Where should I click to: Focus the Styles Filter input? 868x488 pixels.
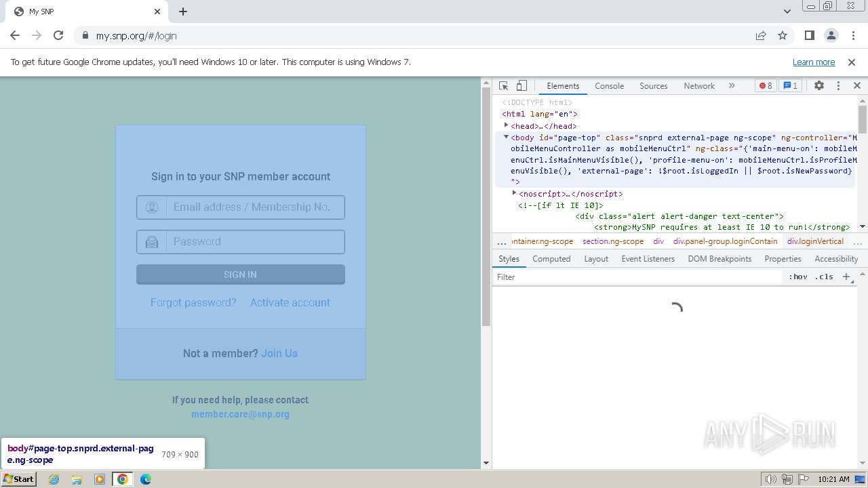639,277
